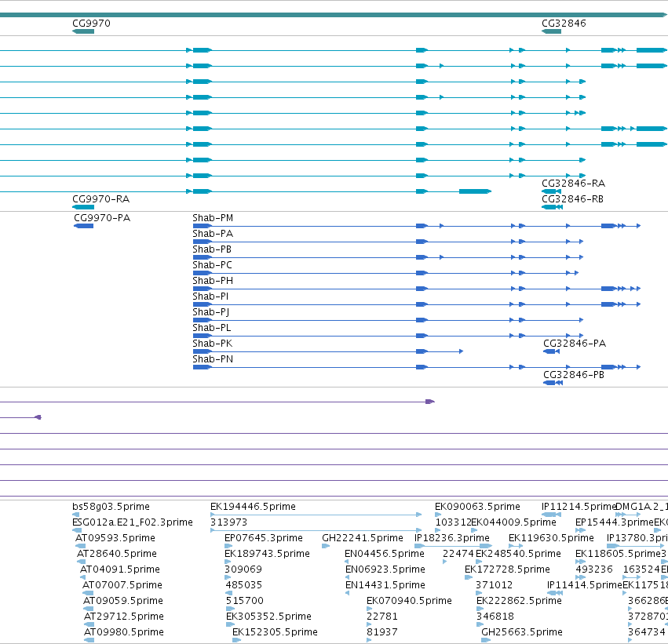Click feature 346818
This screenshot has height=644, width=668.
pos(495,617)
